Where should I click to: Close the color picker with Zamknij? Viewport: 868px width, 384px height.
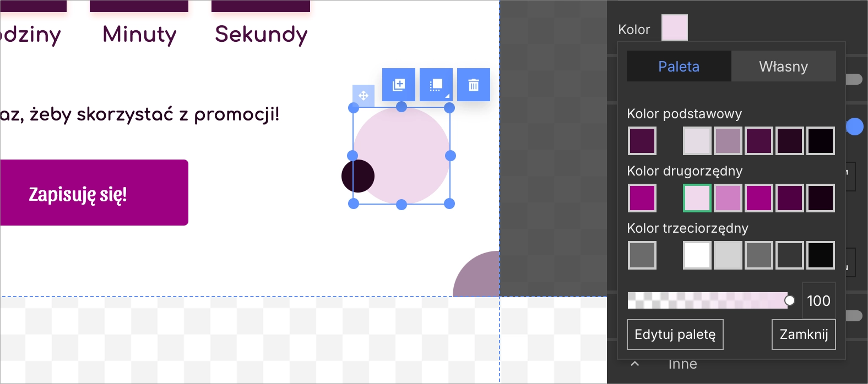point(804,334)
